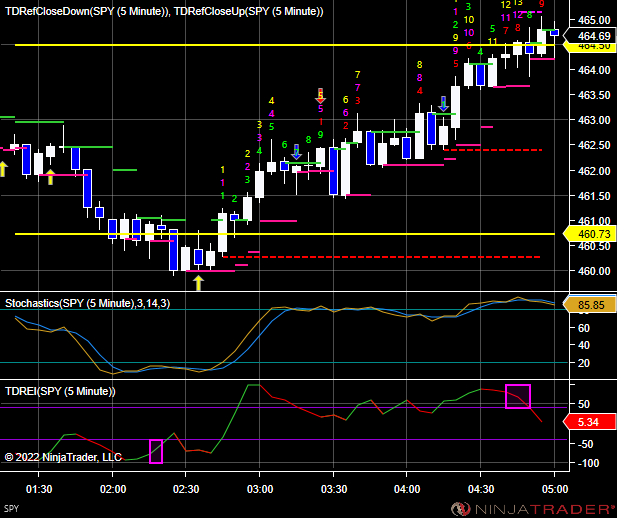Screen dimensions: 617x518
Task: Click the 05:00 time axis label
Action: (554, 489)
